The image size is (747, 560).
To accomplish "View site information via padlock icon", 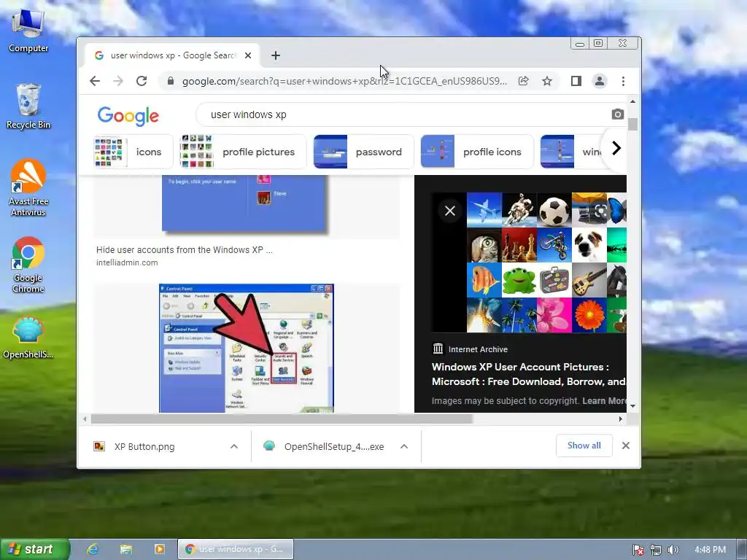I will (x=171, y=81).
